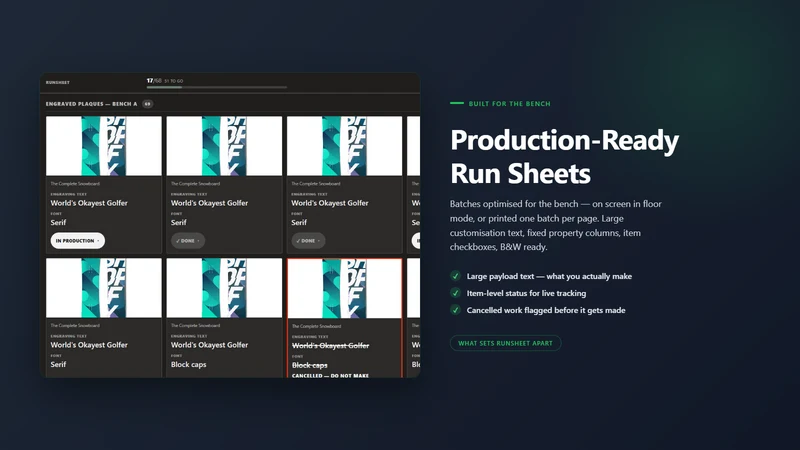Click the '51 TO GO' text

(173, 81)
